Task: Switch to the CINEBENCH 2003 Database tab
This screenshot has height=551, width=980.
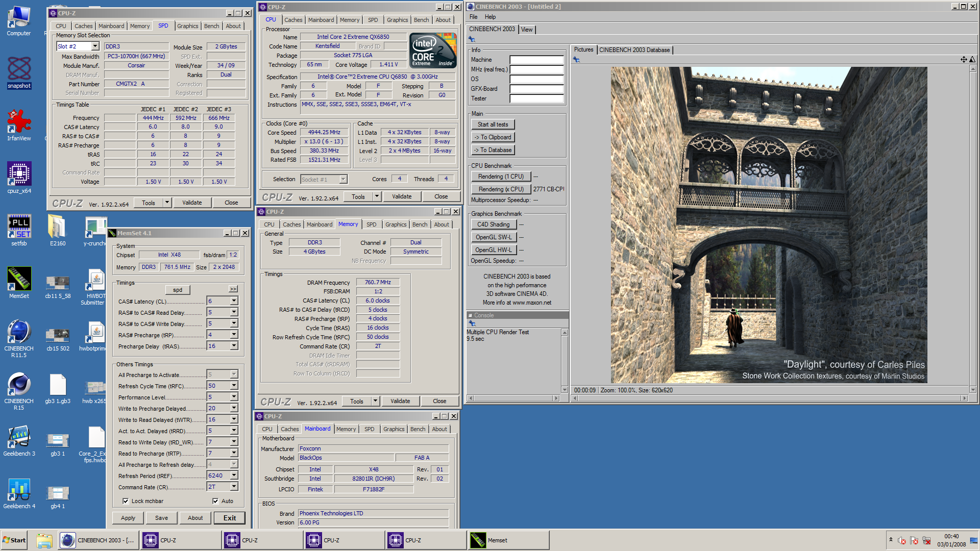Action: (x=634, y=50)
